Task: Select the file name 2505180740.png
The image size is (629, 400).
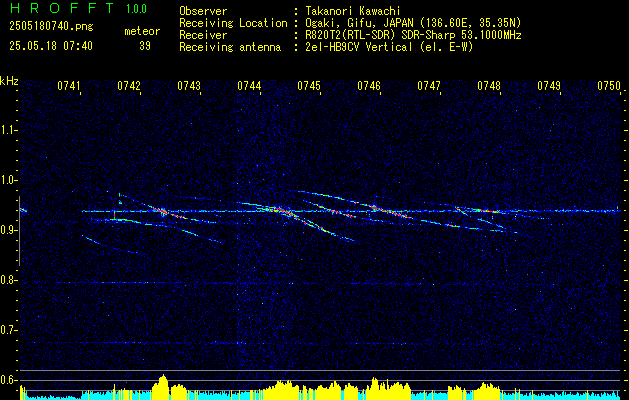Action: click(51, 27)
